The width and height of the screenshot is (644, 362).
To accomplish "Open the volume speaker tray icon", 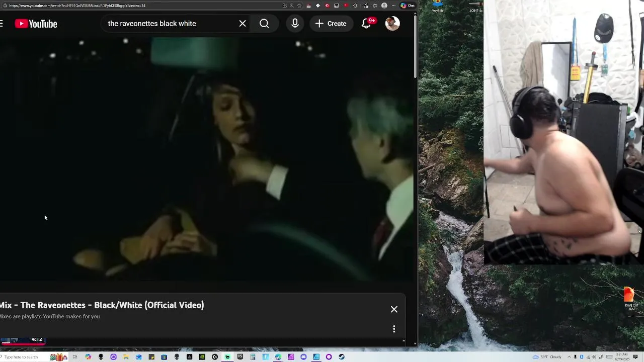I will click(x=594, y=357).
